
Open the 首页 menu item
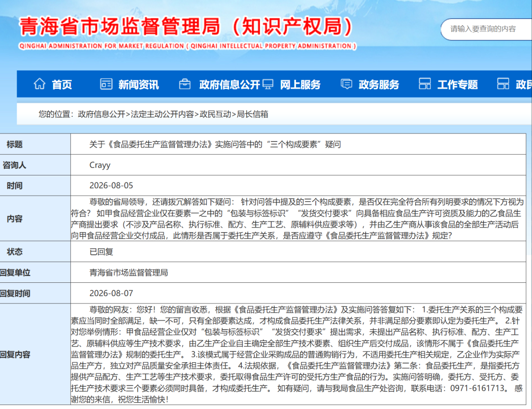coord(62,85)
